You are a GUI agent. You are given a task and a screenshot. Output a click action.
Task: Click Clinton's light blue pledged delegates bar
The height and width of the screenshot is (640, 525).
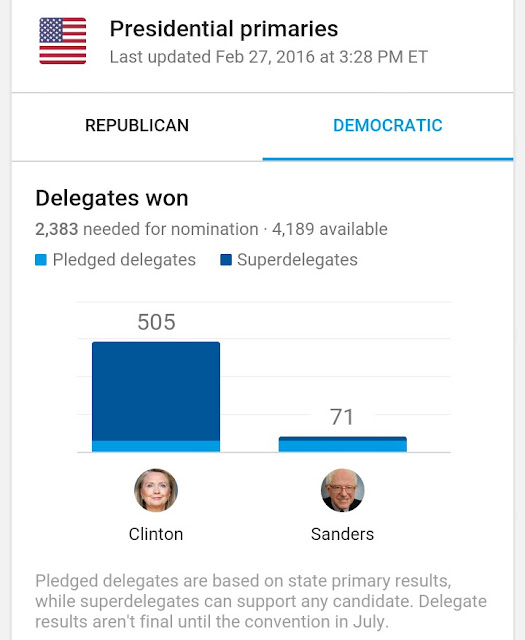tap(156, 447)
